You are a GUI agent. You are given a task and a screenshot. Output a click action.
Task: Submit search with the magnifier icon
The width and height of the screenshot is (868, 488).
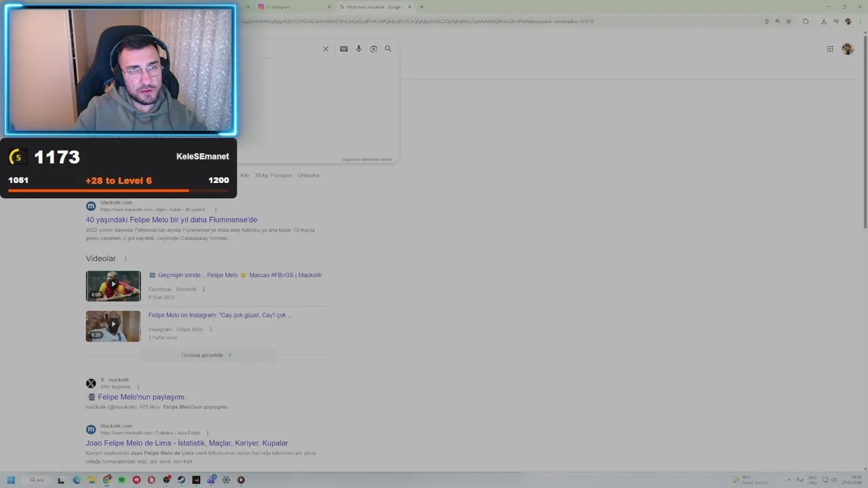pyautogui.click(x=388, y=49)
